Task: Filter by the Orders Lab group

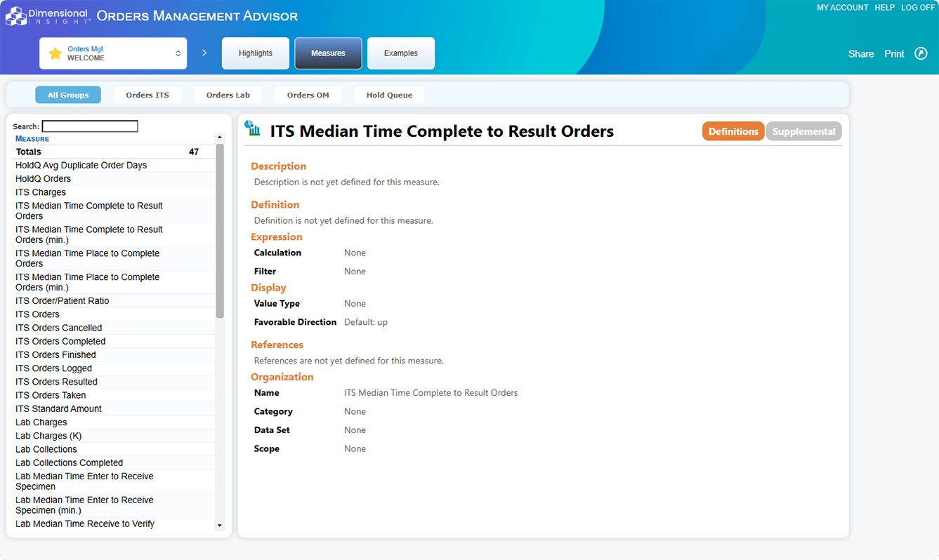Action: pos(228,95)
